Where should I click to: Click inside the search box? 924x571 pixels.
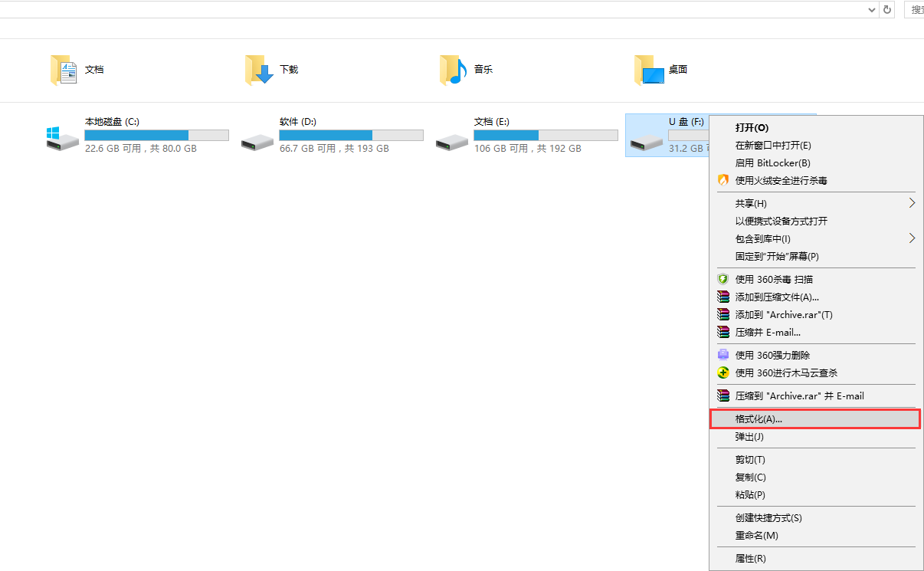[915, 9]
